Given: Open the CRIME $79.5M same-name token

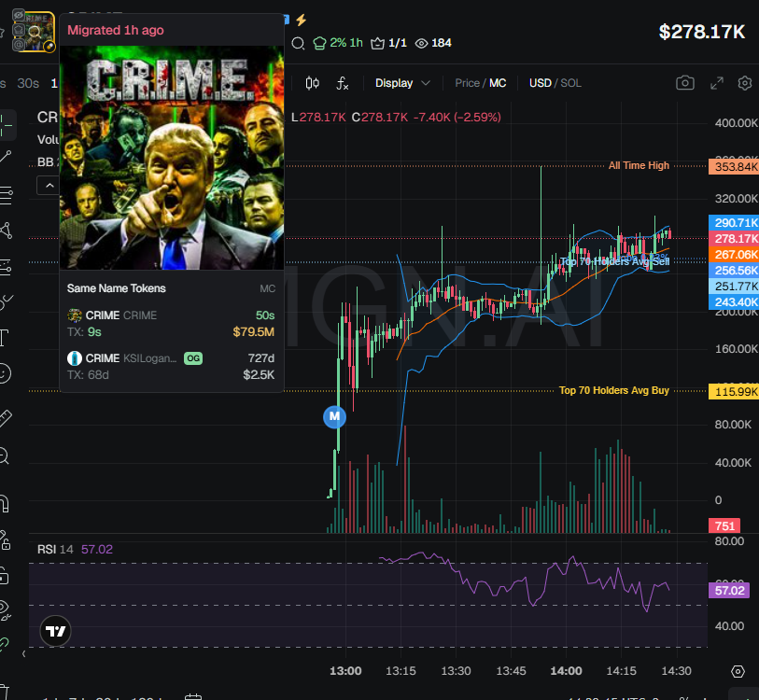Looking at the screenshot, I should (171, 323).
